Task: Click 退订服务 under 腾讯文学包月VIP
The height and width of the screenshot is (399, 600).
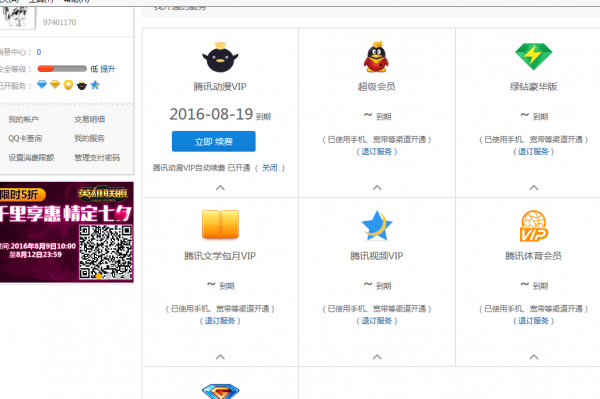Action: 220,321
